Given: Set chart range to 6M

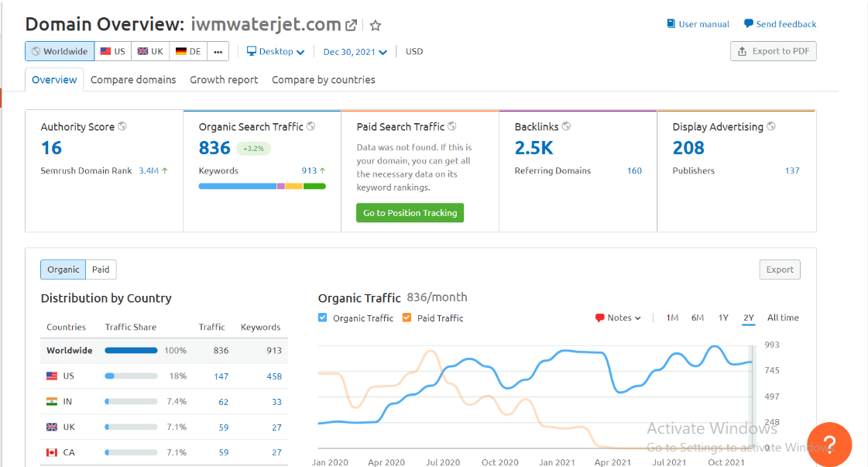Looking at the screenshot, I should [x=698, y=318].
